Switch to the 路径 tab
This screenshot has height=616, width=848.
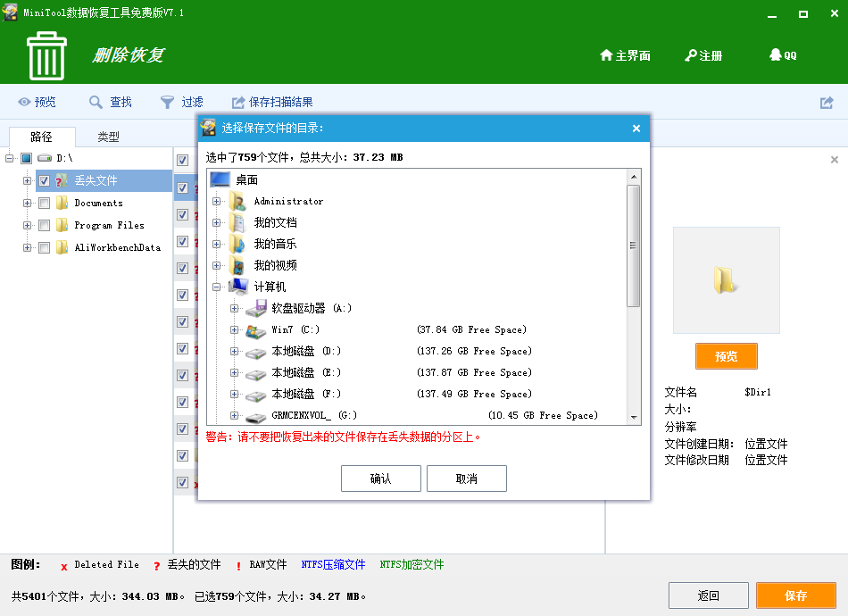coord(42,137)
